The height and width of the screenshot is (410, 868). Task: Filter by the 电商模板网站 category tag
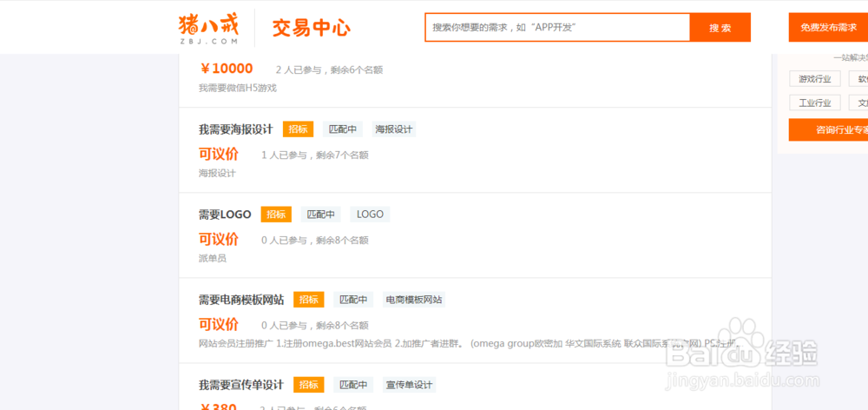(x=414, y=300)
